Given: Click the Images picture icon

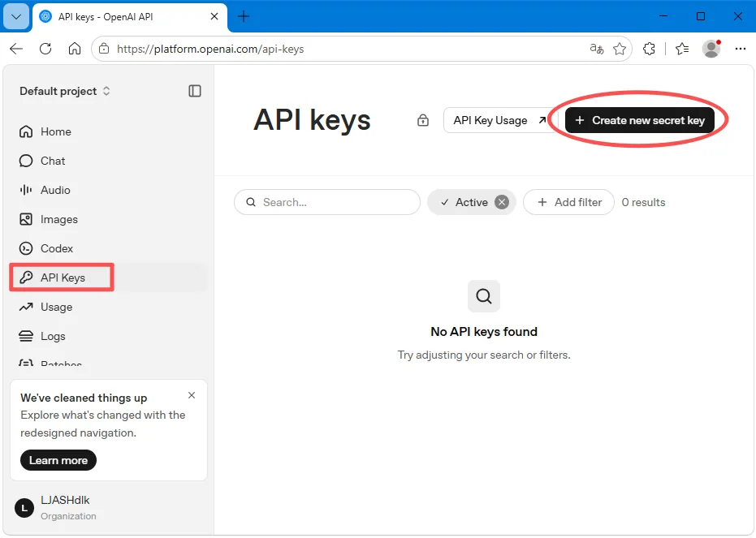Looking at the screenshot, I should tap(26, 219).
